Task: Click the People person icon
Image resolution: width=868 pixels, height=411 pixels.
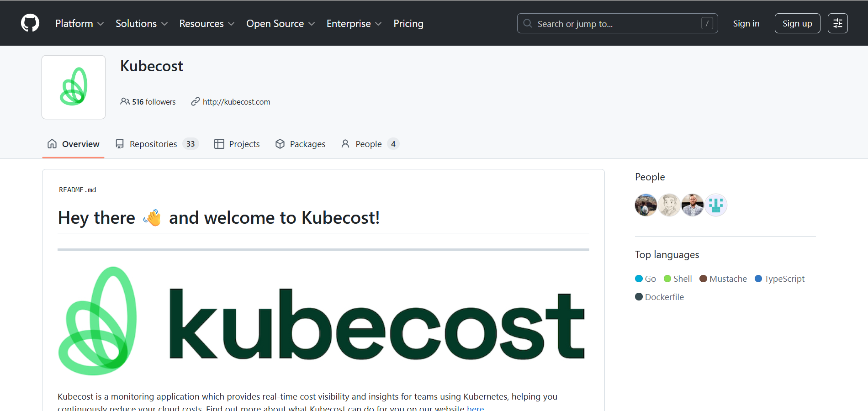Action: 346,143
